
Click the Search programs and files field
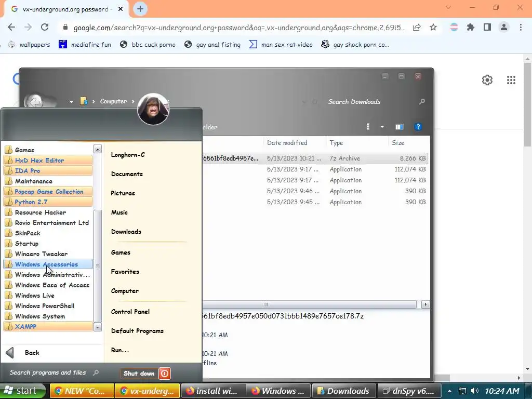[54, 373]
